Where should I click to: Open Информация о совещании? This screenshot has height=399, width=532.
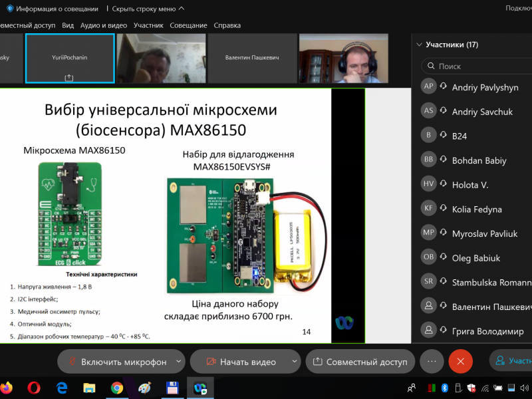pos(52,9)
